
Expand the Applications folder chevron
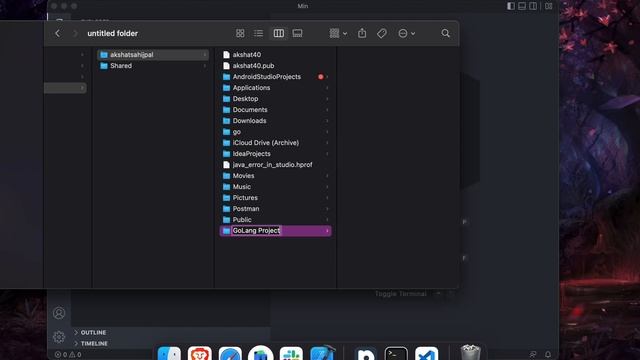click(327, 88)
